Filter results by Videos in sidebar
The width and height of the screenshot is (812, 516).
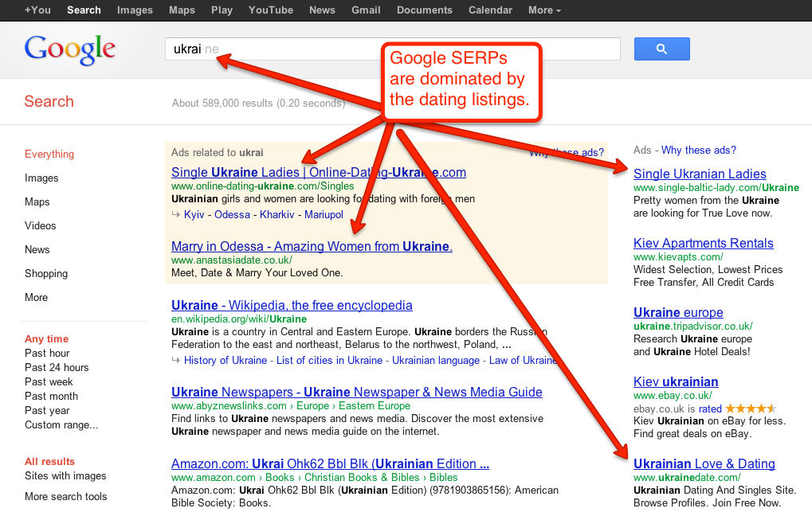(x=41, y=225)
